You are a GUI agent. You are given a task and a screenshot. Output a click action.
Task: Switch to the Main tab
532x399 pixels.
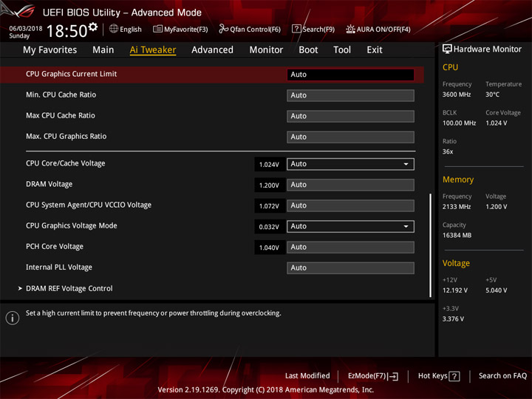(x=103, y=50)
